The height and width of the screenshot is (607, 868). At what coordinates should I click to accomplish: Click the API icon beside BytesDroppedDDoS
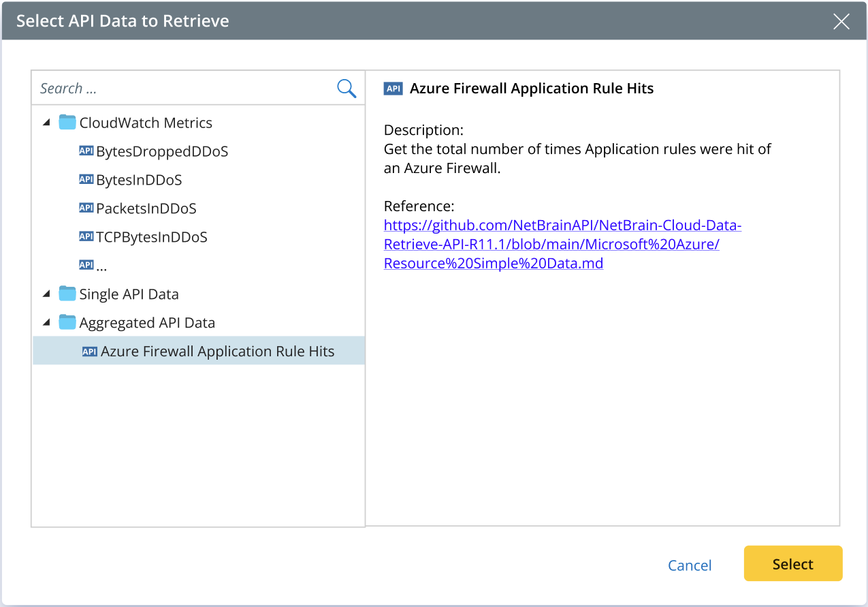(86, 151)
